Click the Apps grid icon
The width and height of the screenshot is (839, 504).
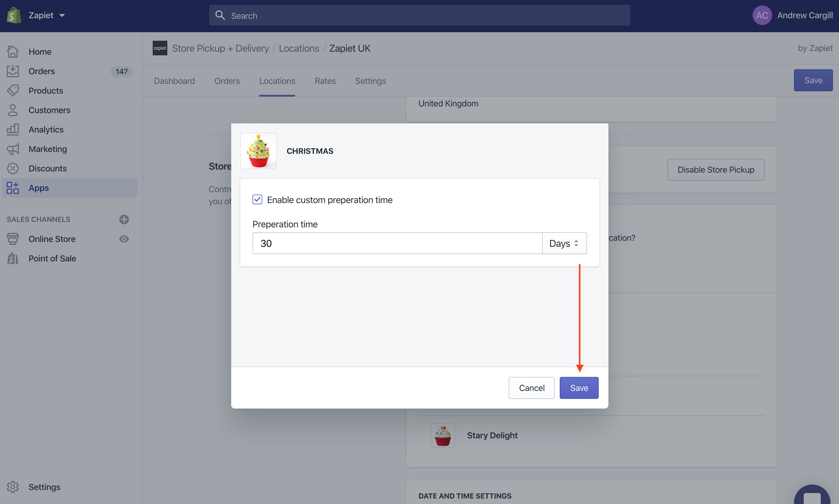click(x=13, y=188)
